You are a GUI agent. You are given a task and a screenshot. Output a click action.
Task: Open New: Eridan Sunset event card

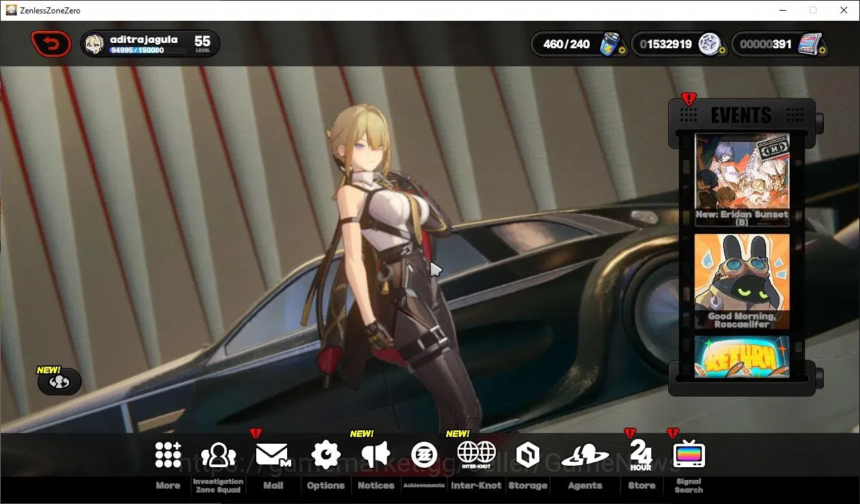pos(742,180)
